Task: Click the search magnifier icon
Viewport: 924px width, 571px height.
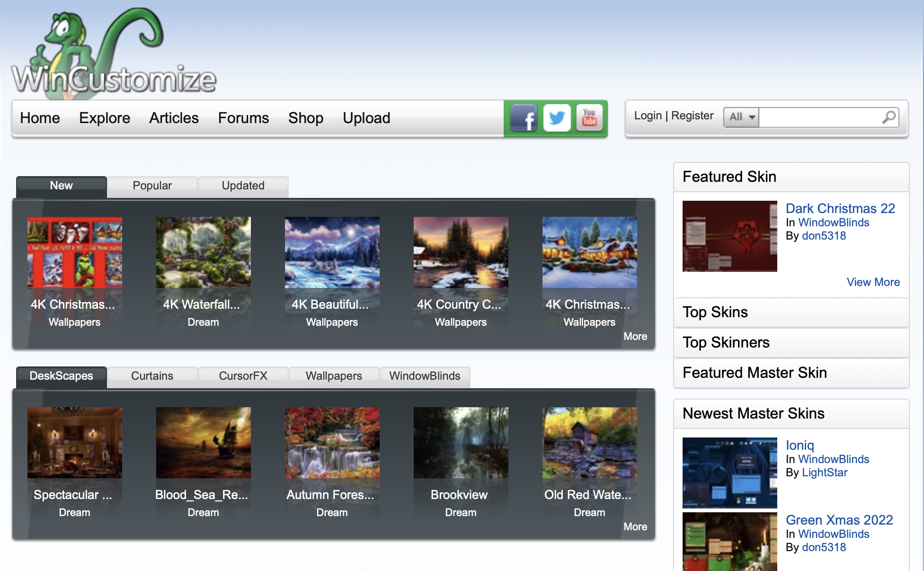Action: point(889,117)
